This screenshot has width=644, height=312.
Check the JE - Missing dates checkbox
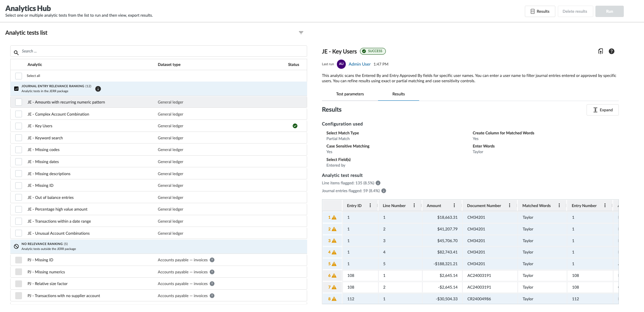click(x=19, y=162)
